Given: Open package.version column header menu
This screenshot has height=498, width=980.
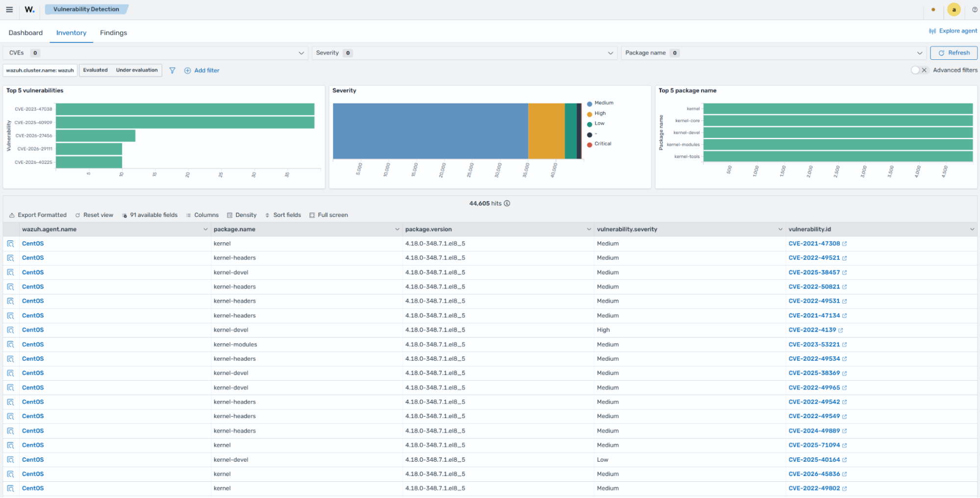Looking at the screenshot, I should tap(589, 230).
